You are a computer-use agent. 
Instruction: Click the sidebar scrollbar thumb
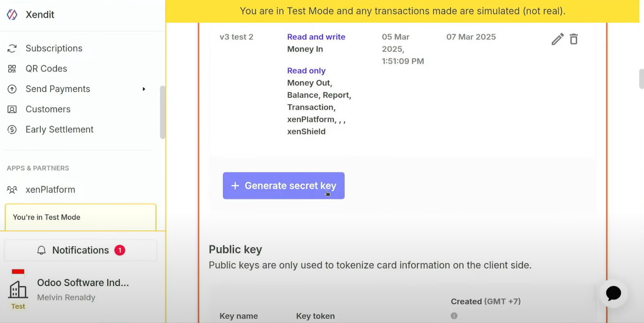tap(163, 112)
